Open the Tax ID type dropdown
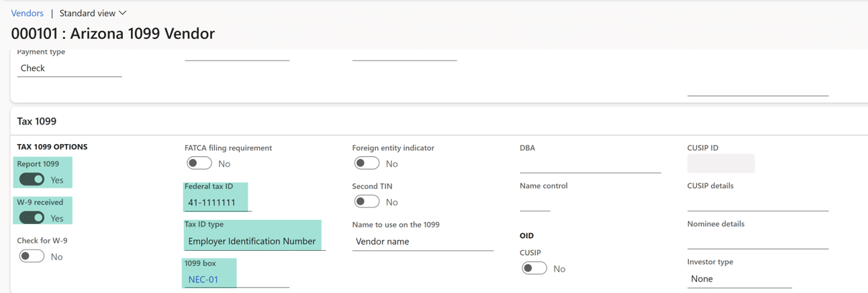868x293 pixels. [x=252, y=241]
